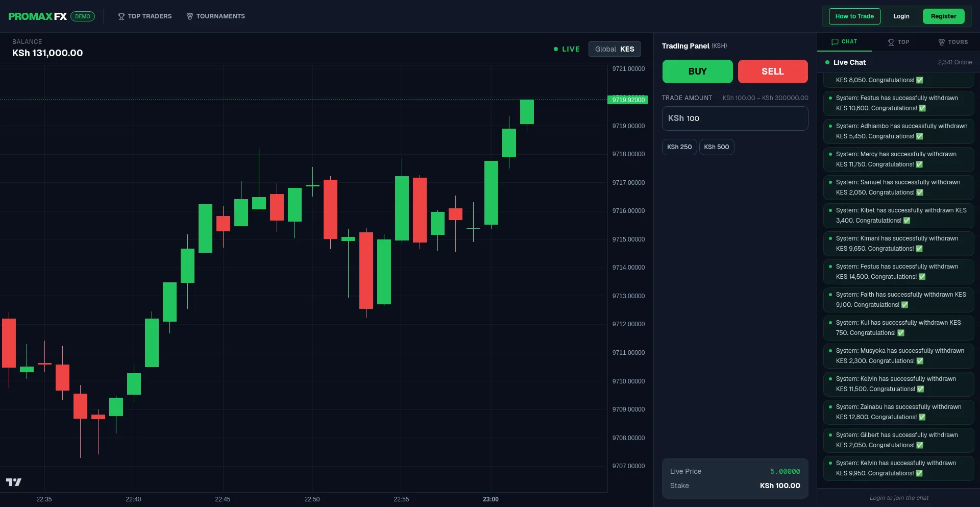The width and height of the screenshot is (980, 507).
Task: Open the Tournaments page
Action: tap(215, 16)
